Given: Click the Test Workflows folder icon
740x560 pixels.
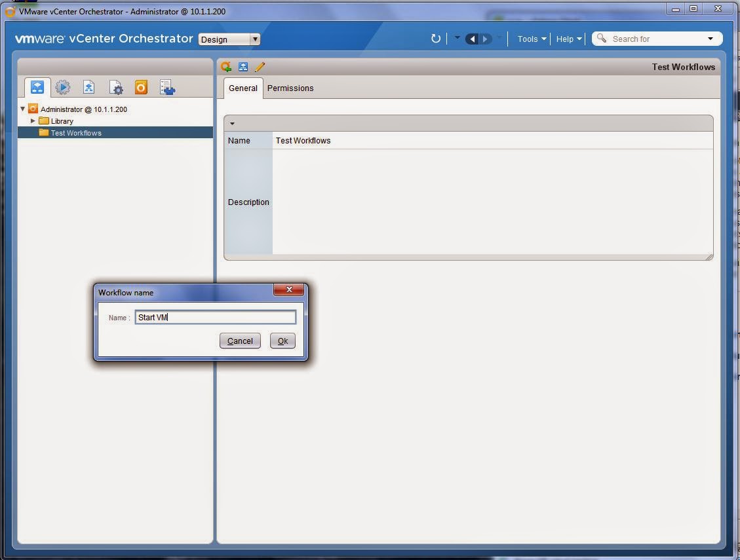Looking at the screenshot, I should tap(44, 132).
